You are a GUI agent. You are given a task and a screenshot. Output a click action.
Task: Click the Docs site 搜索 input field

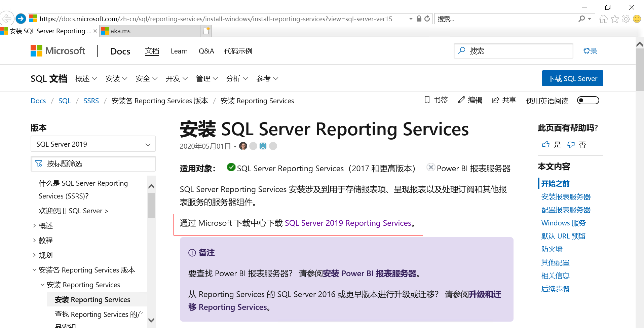[514, 51]
